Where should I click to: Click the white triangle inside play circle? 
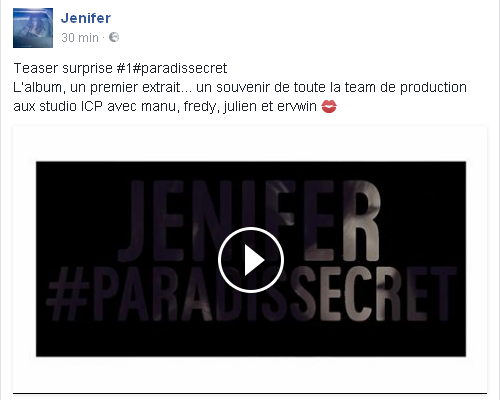click(x=254, y=260)
